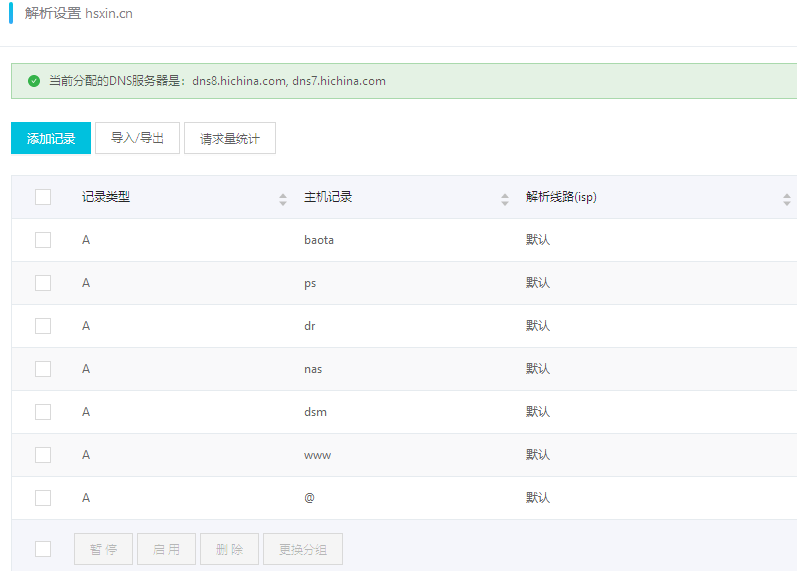This screenshot has height=571, width=797.
Task: Select the ps host record row
Action: (310, 283)
